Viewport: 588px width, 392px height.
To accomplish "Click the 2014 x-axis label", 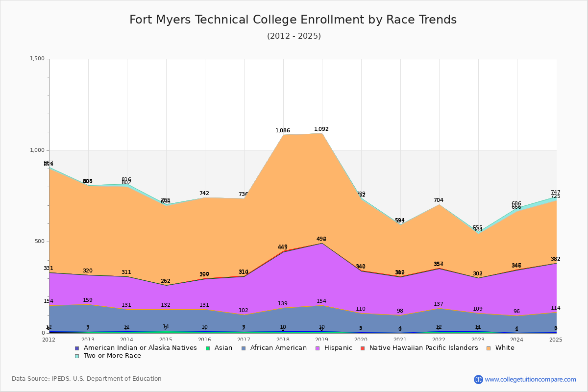I will point(127,340).
